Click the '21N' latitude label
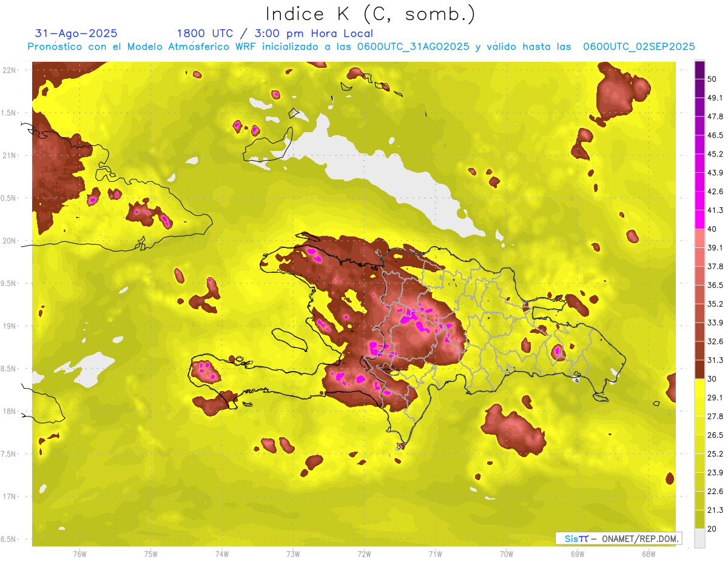 [9, 155]
